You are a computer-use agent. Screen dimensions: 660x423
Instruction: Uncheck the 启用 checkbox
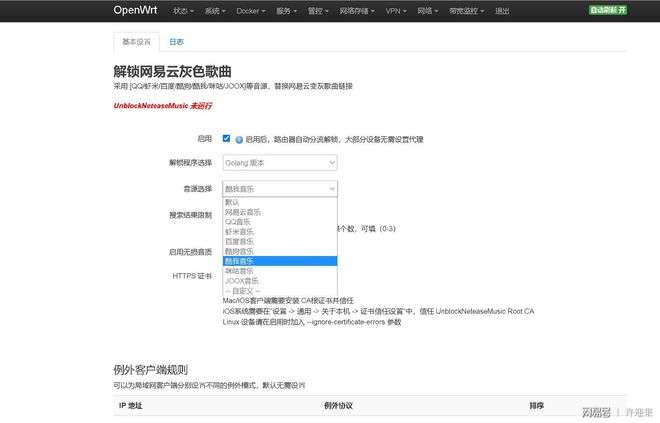pyautogui.click(x=227, y=139)
